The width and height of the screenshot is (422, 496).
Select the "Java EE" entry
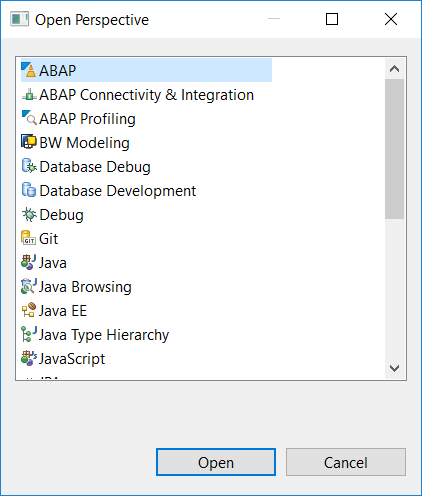click(63, 311)
